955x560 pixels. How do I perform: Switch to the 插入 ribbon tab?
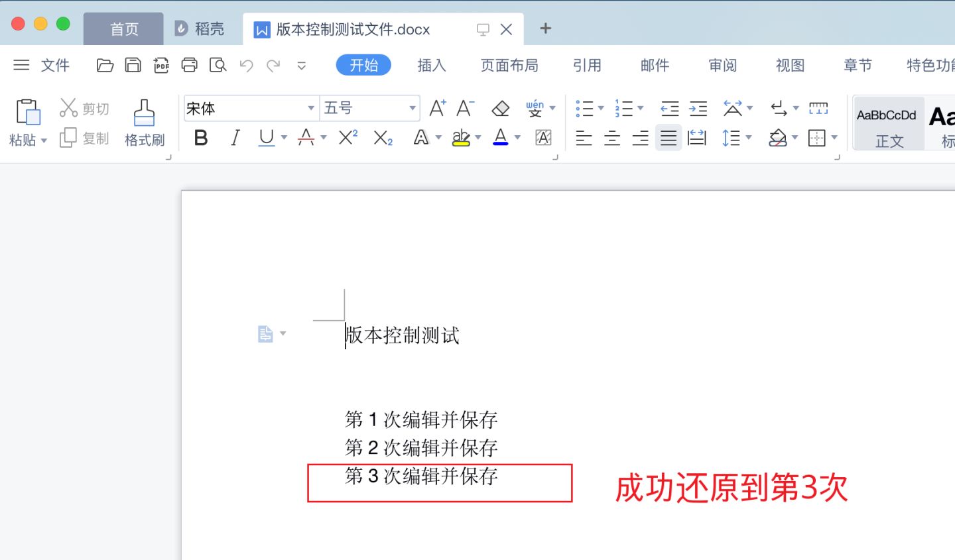[432, 65]
